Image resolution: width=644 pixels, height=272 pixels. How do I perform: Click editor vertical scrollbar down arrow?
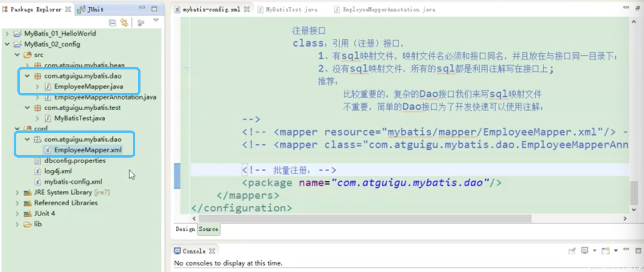(x=634, y=210)
